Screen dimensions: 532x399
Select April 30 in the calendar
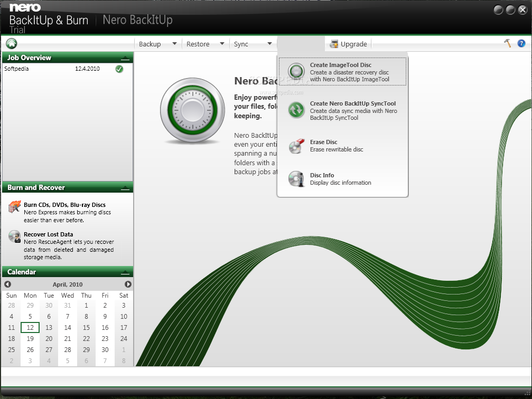click(x=105, y=349)
